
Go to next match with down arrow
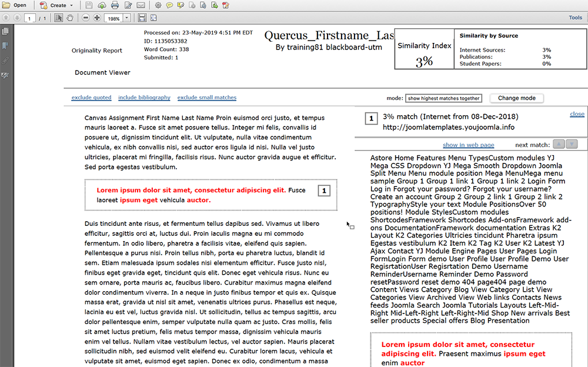click(x=572, y=144)
